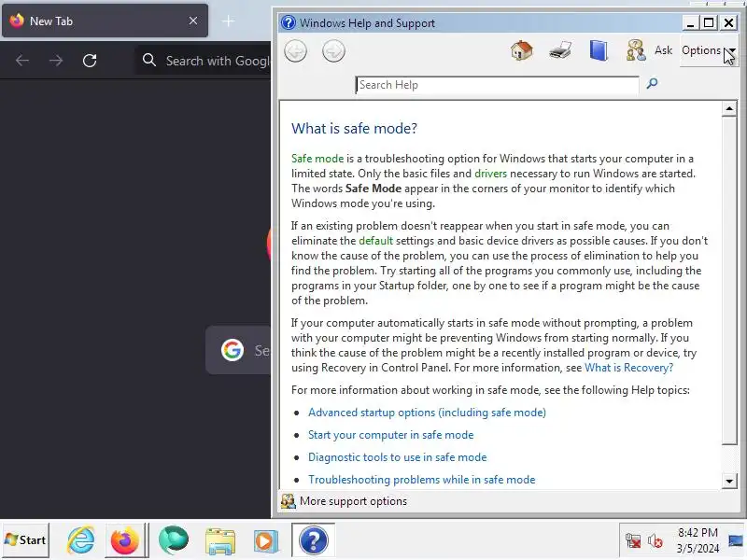747x560 pixels.
Task: Reload the Firefox page
Action: [x=90, y=61]
